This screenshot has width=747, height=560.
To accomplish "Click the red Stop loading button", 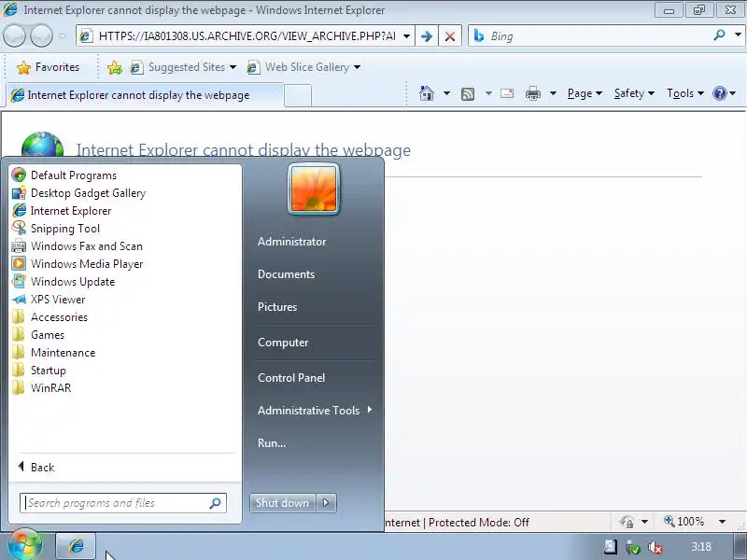I will coord(450,36).
